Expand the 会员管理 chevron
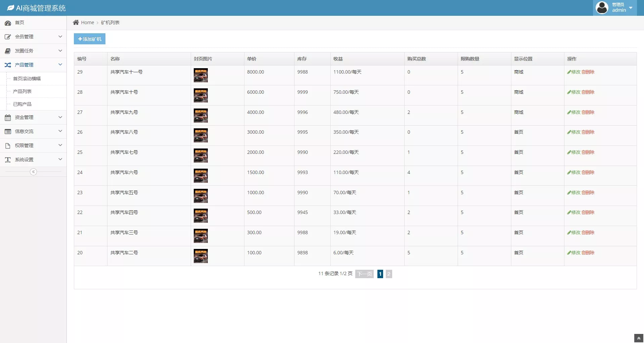 pyautogui.click(x=60, y=37)
